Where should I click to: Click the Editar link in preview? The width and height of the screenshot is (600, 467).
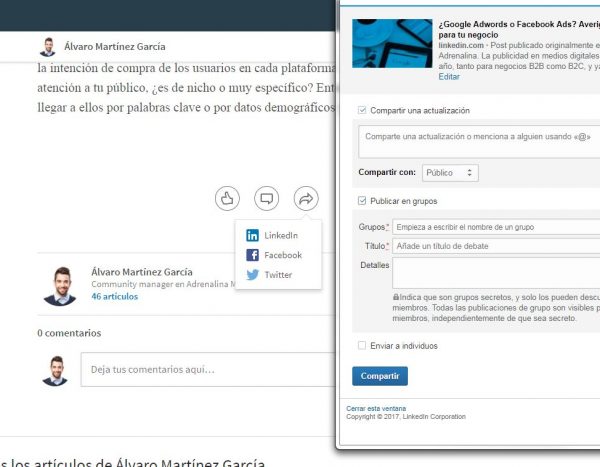tap(449, 77)
